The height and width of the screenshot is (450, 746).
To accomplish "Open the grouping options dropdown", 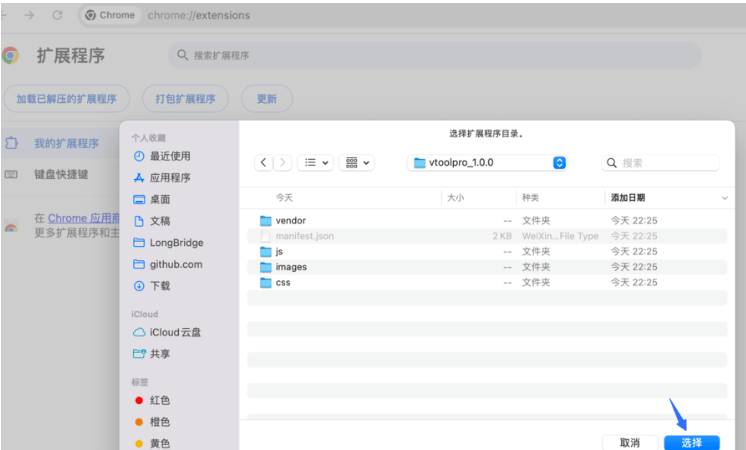I will tap(357, 163).
